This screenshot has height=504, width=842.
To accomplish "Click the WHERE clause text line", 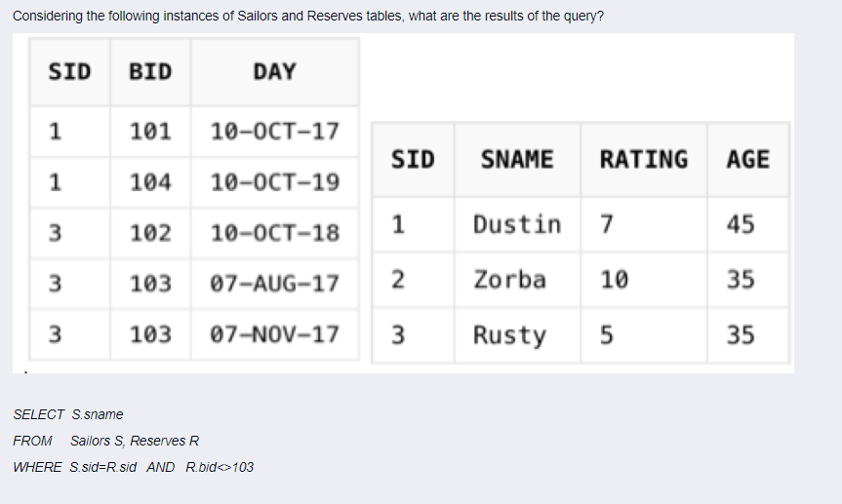I will (x=133, y=467).
